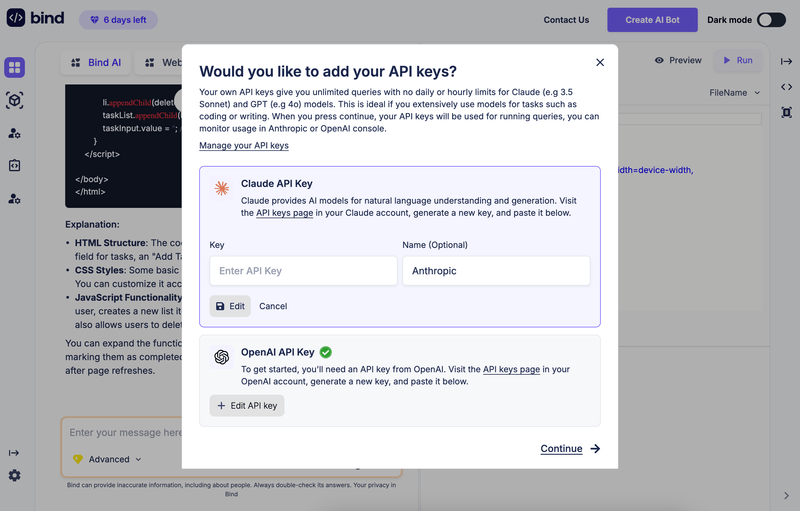800x511 pixels.
Task: Click the OpenAI API Key heading
Action: [278, 352]
